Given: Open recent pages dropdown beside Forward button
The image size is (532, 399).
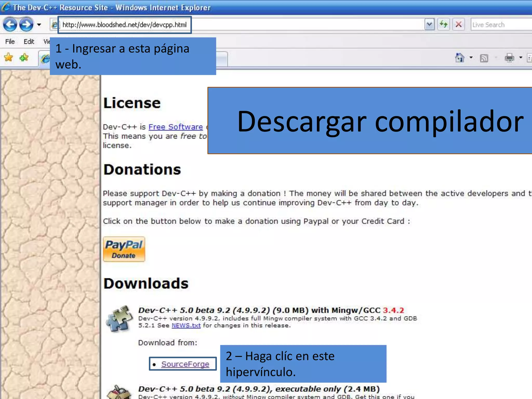Looking at the screenshot, I should click(x=39, y=25).
